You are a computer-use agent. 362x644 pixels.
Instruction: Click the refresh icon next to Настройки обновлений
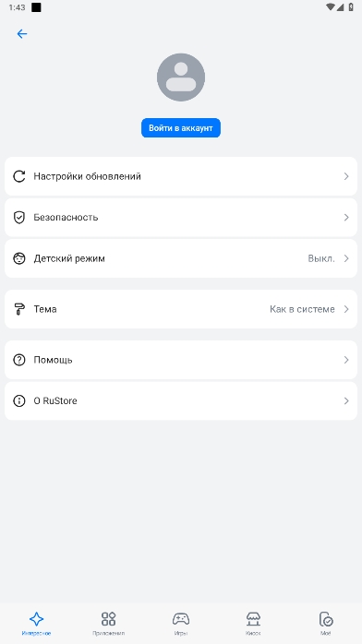[19, 176]
